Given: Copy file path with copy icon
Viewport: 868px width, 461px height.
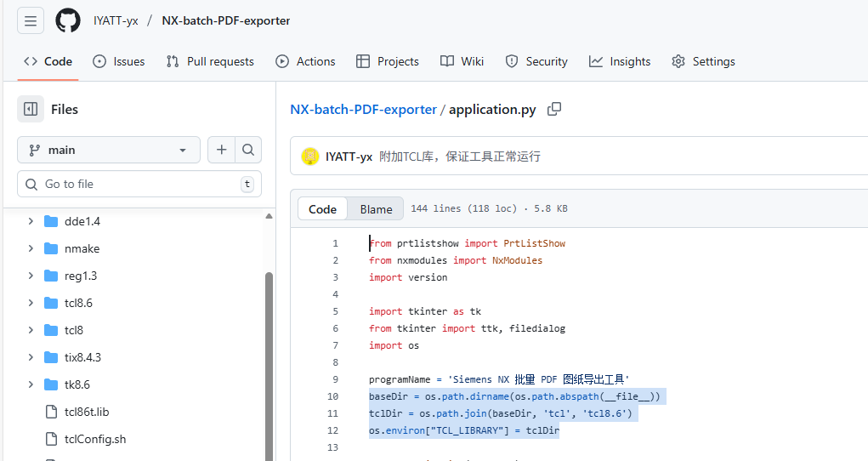Looking at the screenshot, I should click(554, 109).
